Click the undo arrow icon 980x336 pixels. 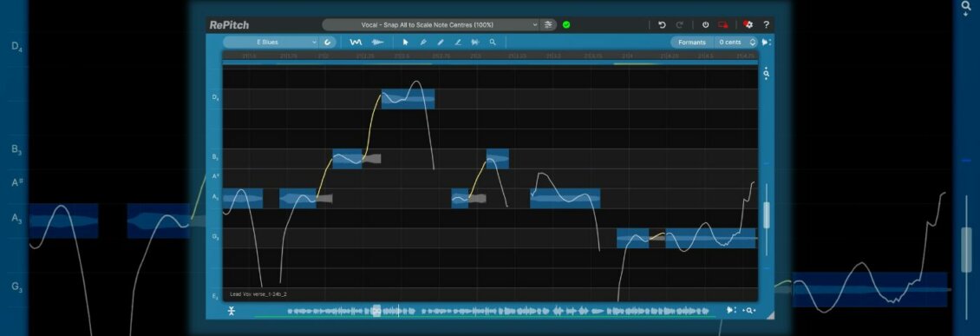[x=662, y=25]
